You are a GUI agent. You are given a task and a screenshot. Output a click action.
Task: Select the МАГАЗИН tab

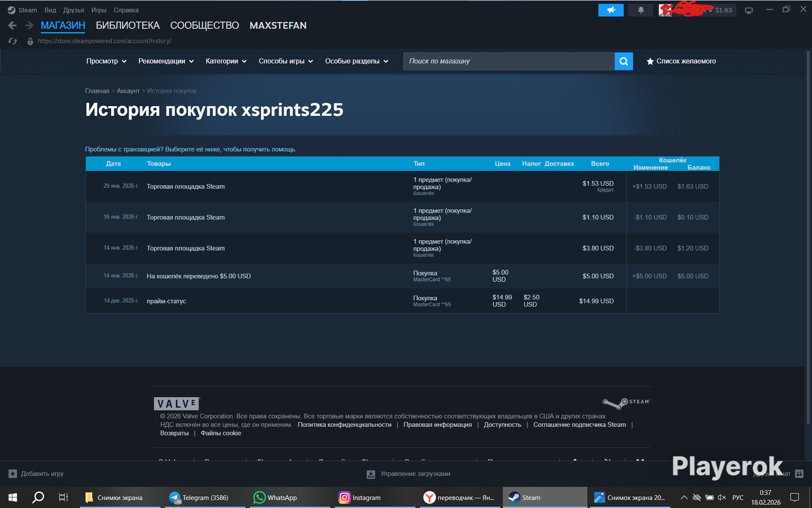click(x=63, y=25)
